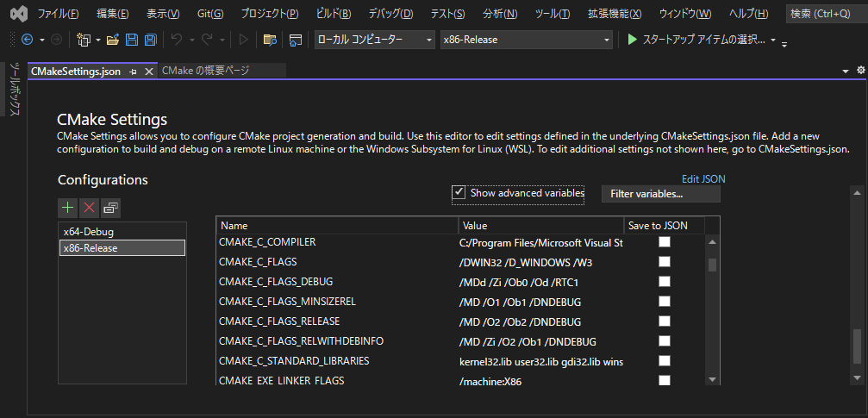Click the New Project icon
The image size is (868, 418).
point(84,40)
